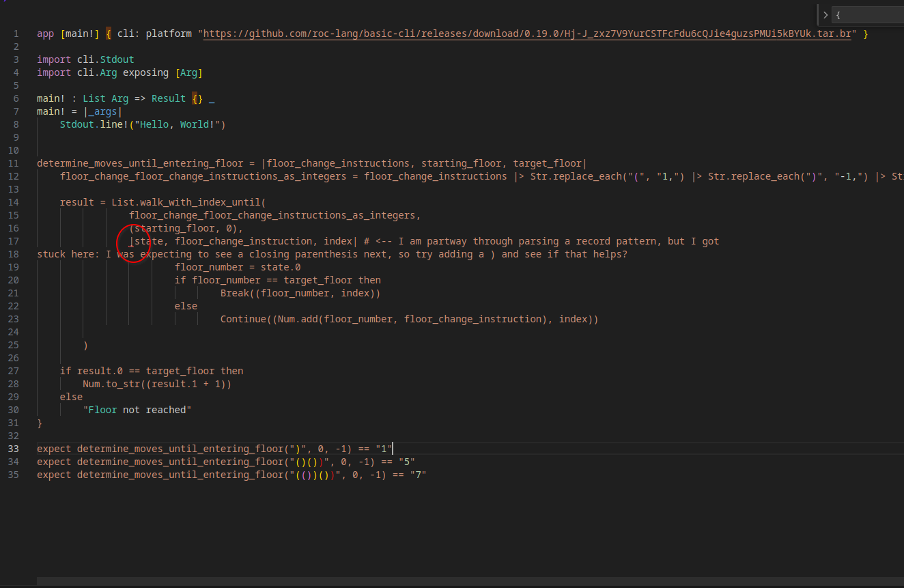Viewport: 904px width, 588px height.
Task: Click the closing brace on line 31
Action: tap(40, 423)
